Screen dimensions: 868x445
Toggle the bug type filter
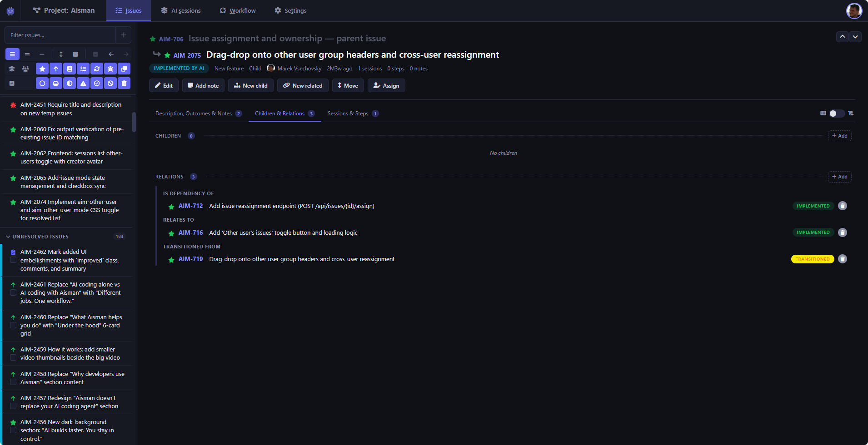(x=110, y=69)
